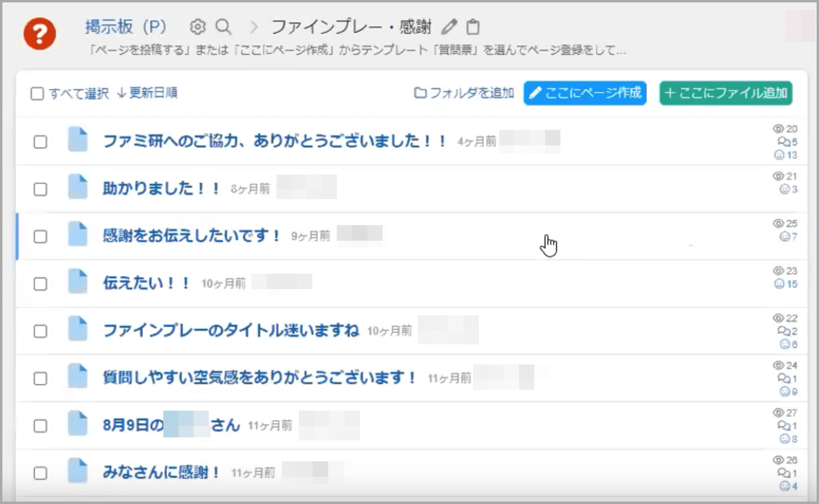Click the search magnifier icon
Screen dimensions: 819x504
[x=224, y=27]
